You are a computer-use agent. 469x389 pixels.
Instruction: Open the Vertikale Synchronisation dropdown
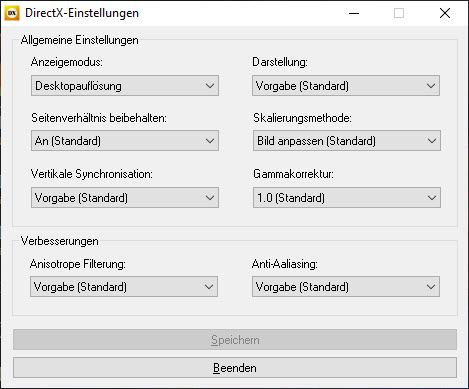[x=125, y=198]
